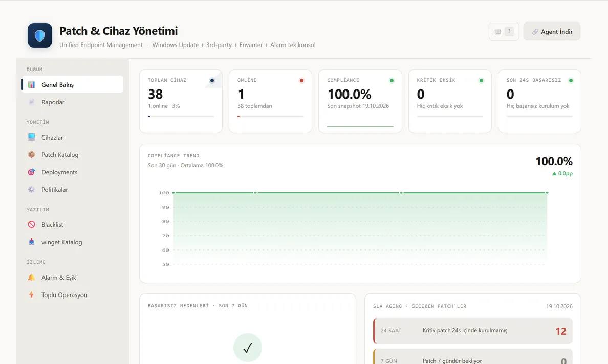Click green dot on Son 24s Başarısız card
Viewport: 608px width, 364px height.
click(571, 81)
